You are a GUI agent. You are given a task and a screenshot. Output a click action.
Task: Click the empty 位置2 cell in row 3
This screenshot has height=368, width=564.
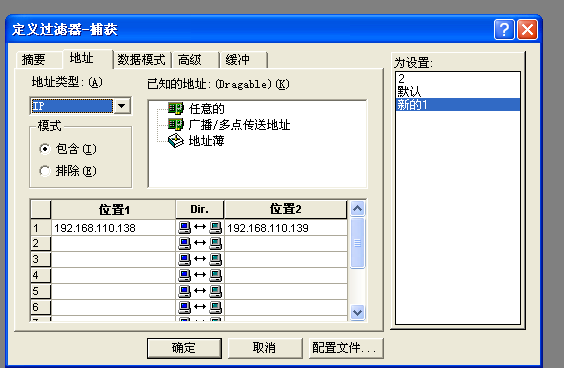[x=286, y=259]
